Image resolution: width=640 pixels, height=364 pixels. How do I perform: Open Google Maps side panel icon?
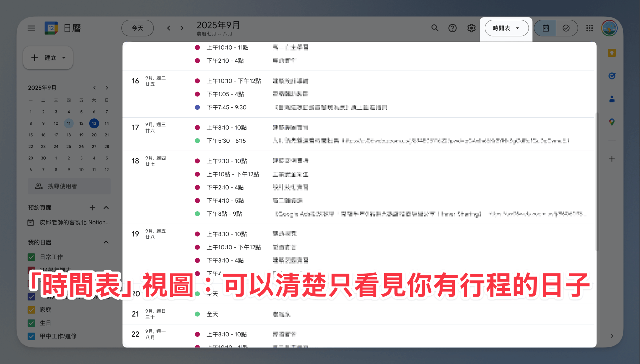point(612,122)
